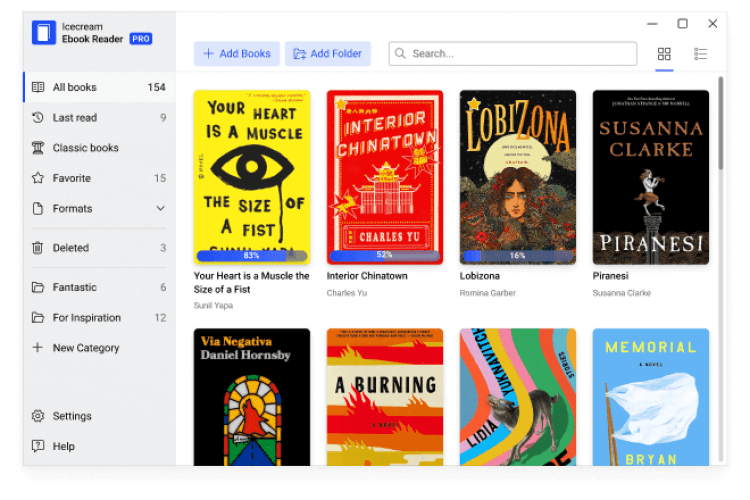Open Help
750x500 pixels.
coord(99,446)
